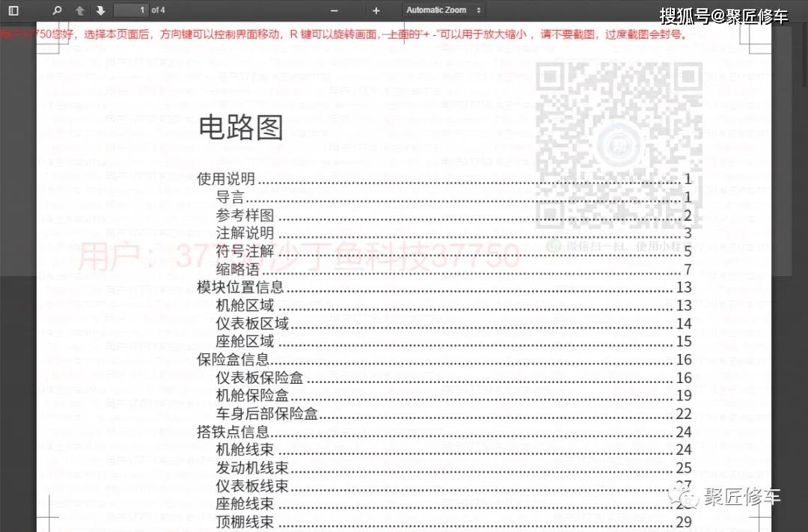This screenshot has height=532, width=808.
Task: Click the 发动机线束 entry
Action: coord(454,468)
